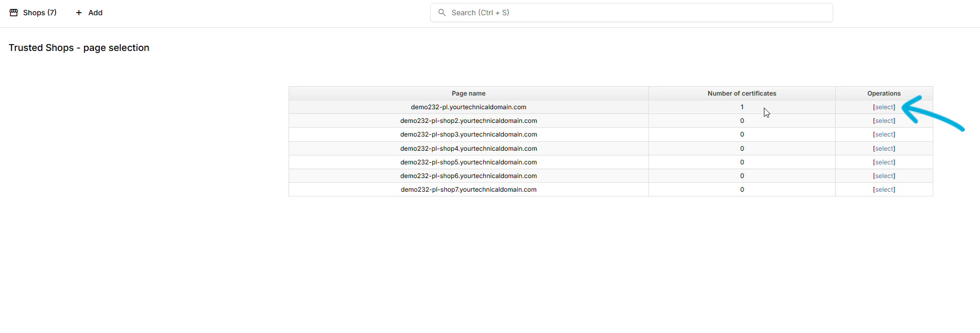This screenshot has width=980, height=333.
Task: Click certificate count 0 in shop7 row
Action: (x=742, y=190)
